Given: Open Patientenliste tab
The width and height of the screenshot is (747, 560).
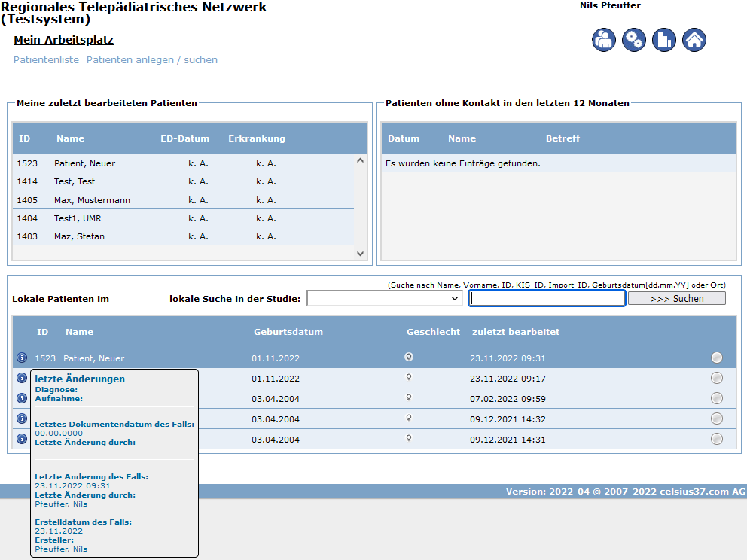Looking at the screenshot, I should pos(46,60).
